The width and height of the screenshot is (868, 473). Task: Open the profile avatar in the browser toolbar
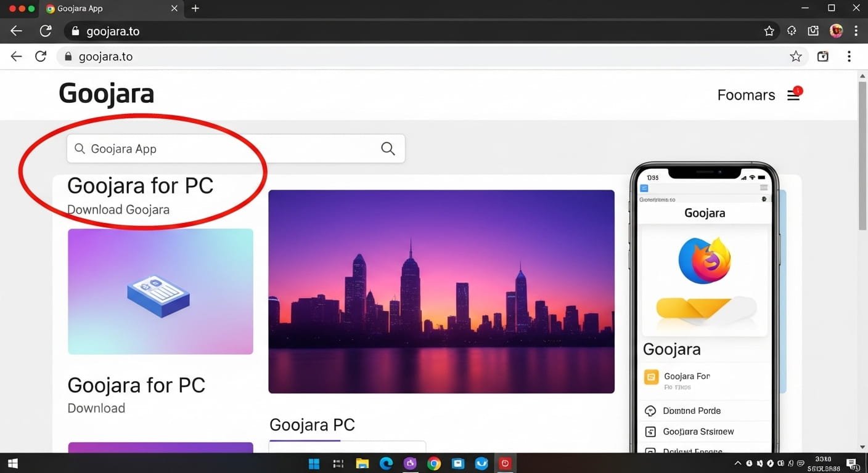[836, 31]
